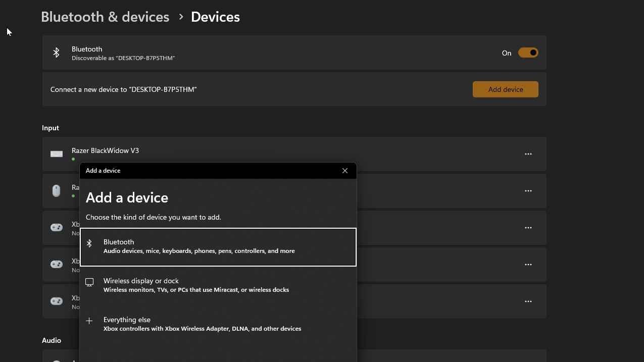Click the first Xbox controller icon
This screenshot has width=644, height=362.
(57, 228)
